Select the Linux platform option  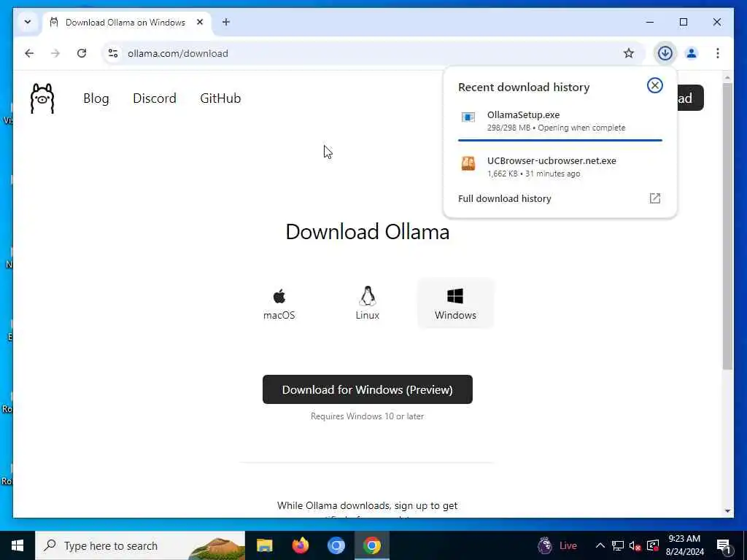368,304
